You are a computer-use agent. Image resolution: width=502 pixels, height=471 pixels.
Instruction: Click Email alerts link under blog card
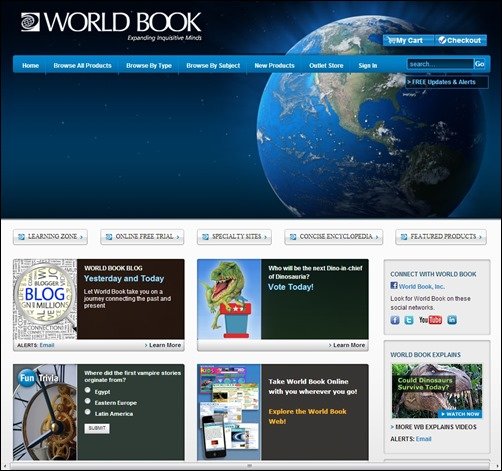(47, 345)
